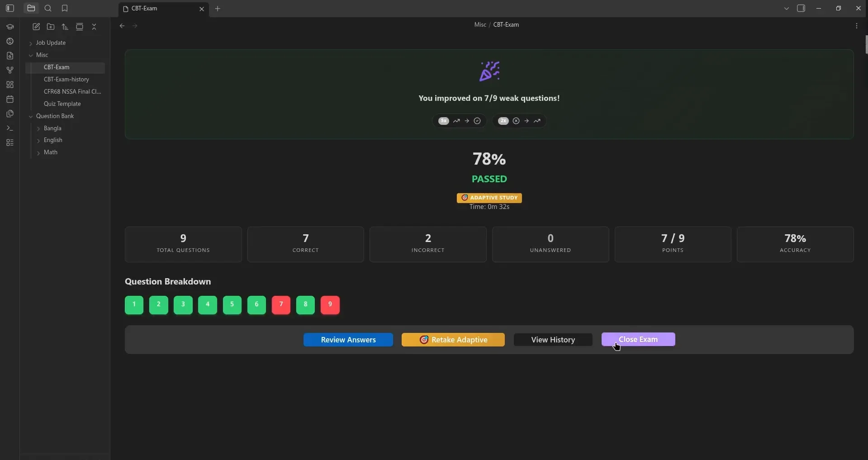Toggle auto-reveal current file
Screen dimensions: 868x460
[80, 27]
